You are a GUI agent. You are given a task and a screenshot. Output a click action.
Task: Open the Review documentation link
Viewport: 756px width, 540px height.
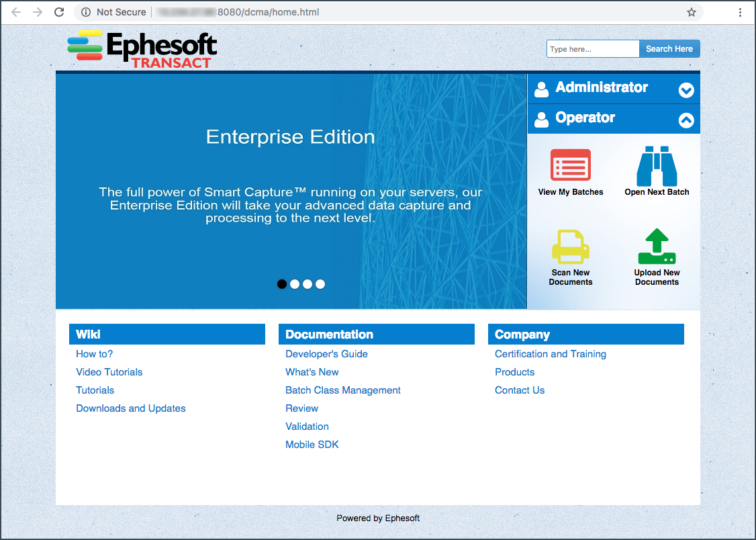click(x=302, y=408)
